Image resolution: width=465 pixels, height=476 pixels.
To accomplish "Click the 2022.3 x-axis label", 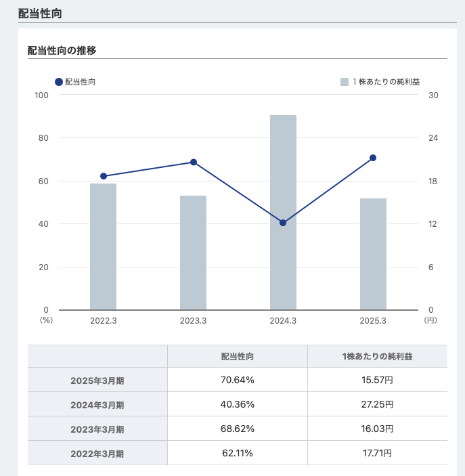I will 103,320.
